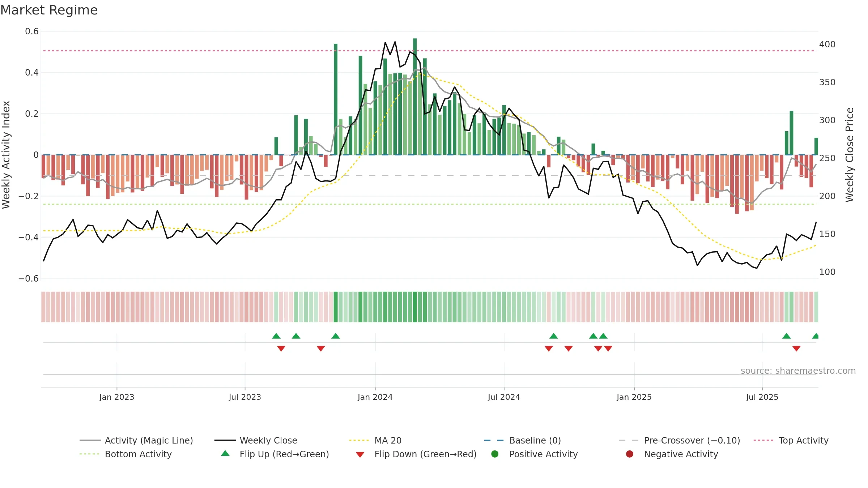Click the Jul 2025 axis label
Image resolution: width=868 pixels, height=488 pixels.
pos(762,397)
